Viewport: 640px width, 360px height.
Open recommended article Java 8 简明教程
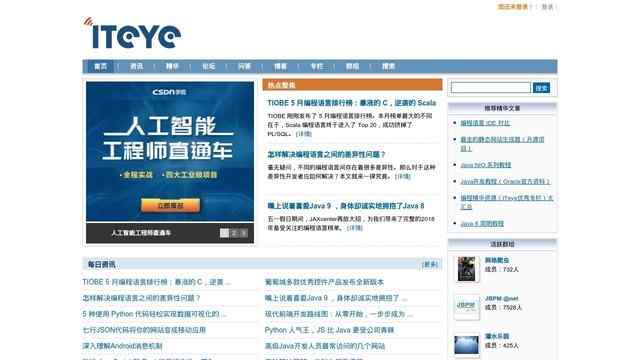(482, 224)
